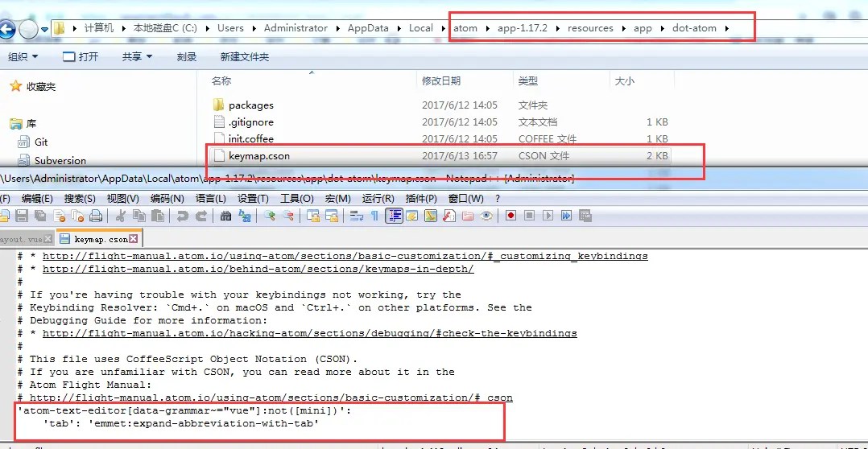Click the Play macro icon
This screenshot has width=868, height=449.
(x=548, y=216)
